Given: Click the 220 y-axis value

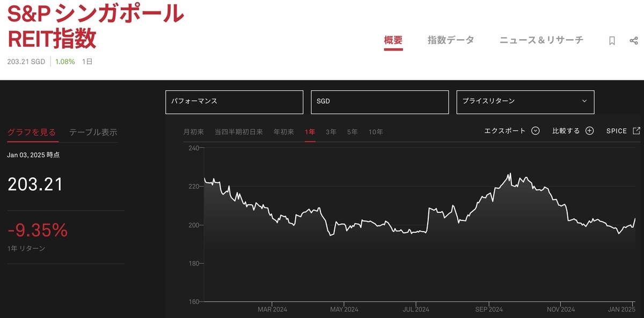Looking at the screenshot, I should pos(194,187).
